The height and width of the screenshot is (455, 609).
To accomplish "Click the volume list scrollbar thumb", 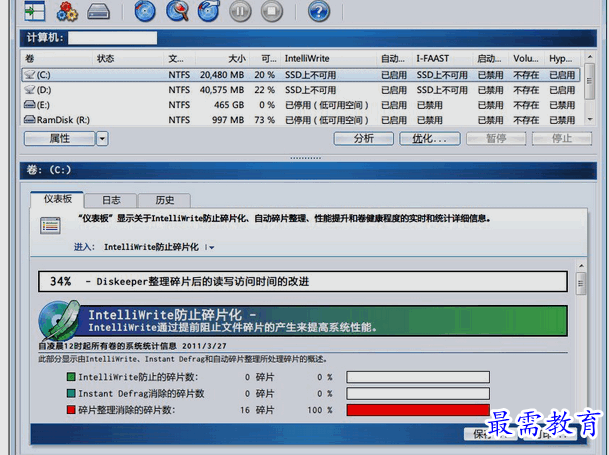I will click(x=590, y=81).
